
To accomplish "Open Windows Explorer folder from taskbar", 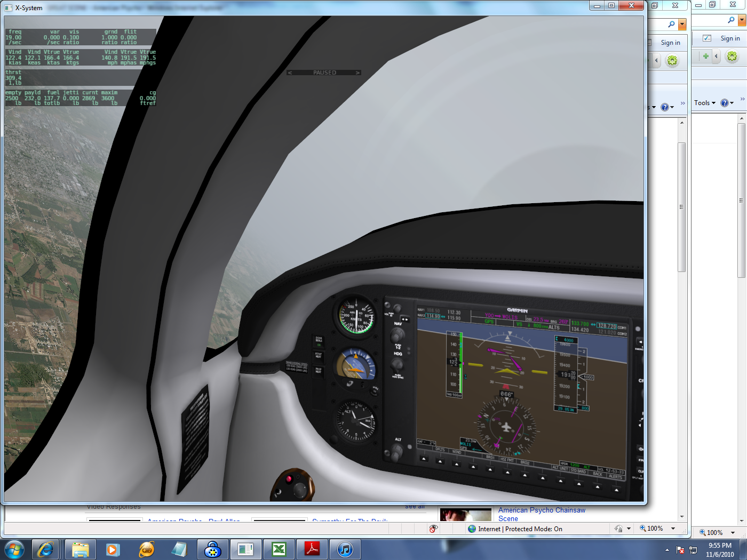I will [x=81, y=549].
